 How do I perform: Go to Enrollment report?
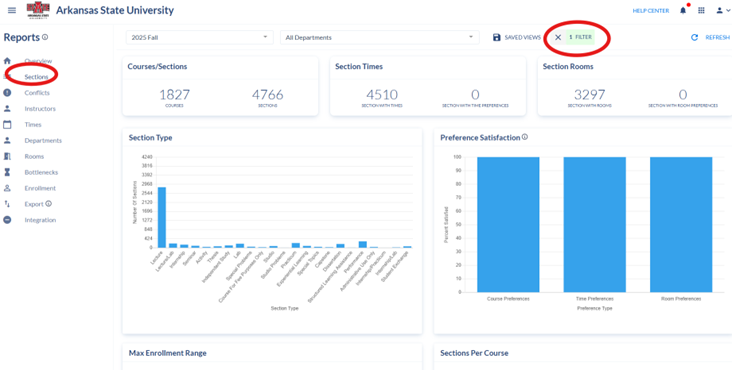tap(40, 188)
